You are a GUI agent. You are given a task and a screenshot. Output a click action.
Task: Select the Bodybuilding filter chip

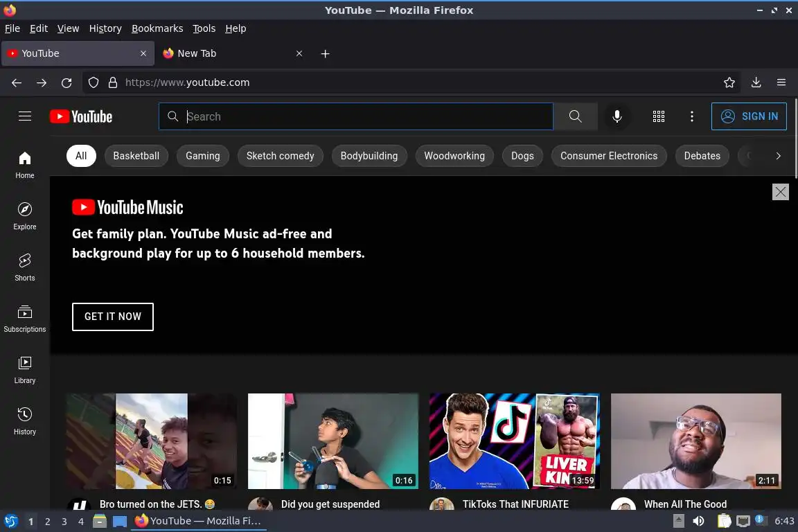point(369,156)
